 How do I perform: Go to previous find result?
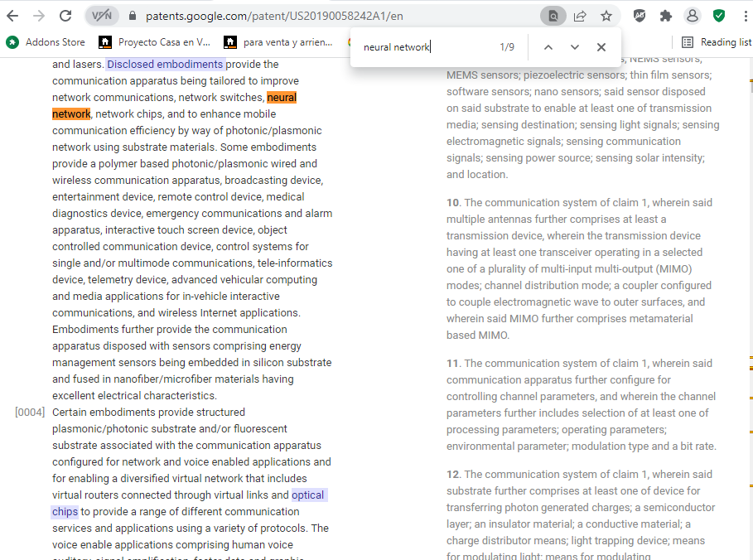548,47
